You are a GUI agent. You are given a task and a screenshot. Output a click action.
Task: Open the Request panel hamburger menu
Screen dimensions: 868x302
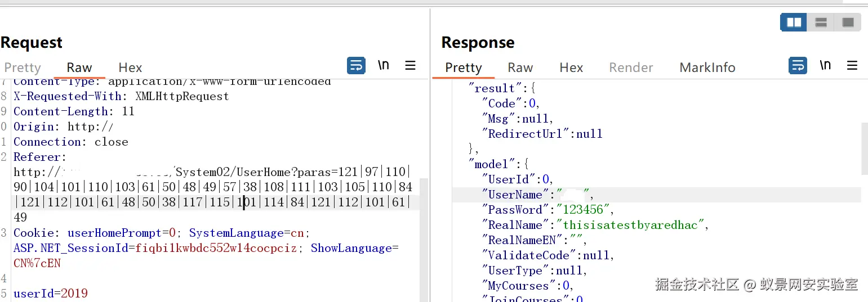pyautogui.click(x=411, y=66)
